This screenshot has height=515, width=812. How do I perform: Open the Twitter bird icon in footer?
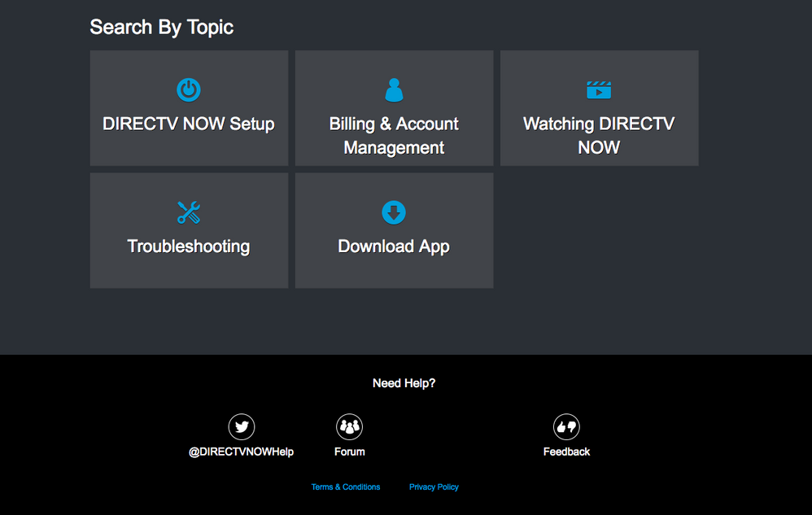point(242,426)
